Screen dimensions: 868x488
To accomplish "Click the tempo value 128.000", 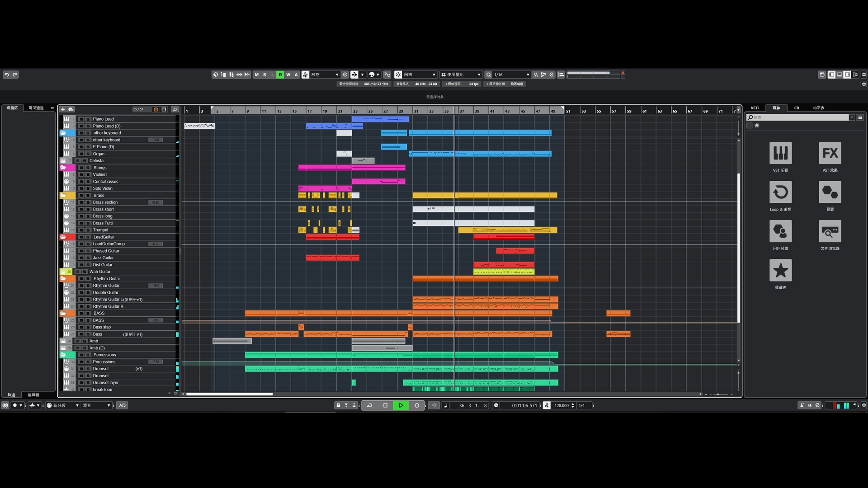I will (561, 406).
